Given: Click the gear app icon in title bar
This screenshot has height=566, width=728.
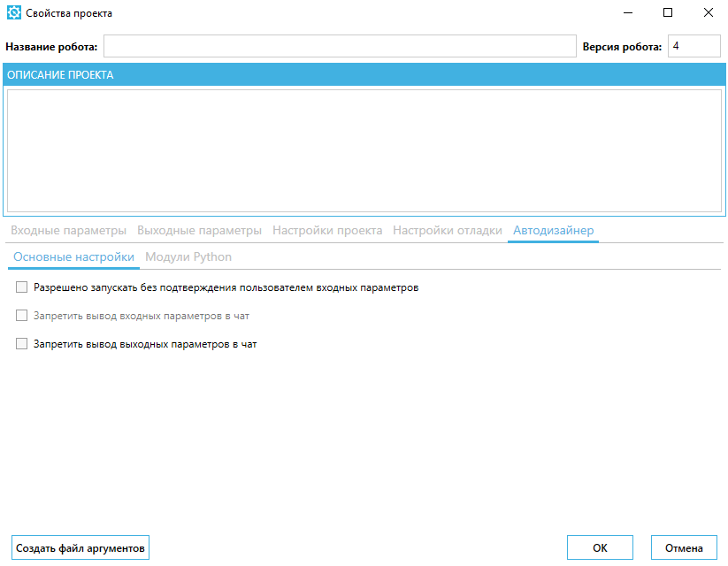Looking at the screenshot, I should click(x=14, y=12).
